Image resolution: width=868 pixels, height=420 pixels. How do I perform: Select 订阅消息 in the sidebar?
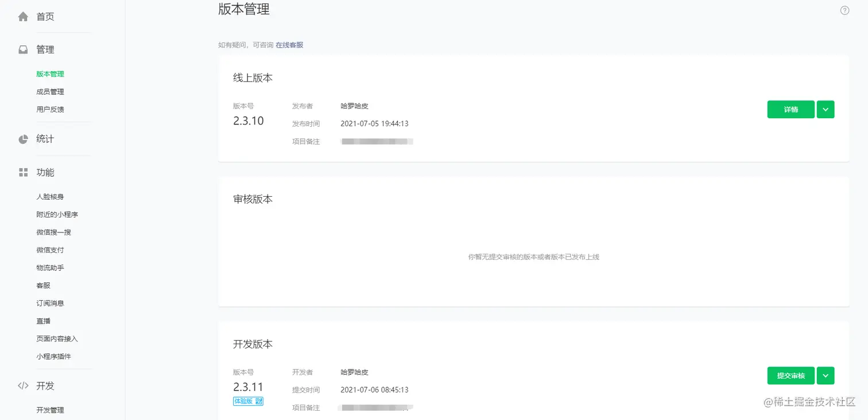(50, 303)
